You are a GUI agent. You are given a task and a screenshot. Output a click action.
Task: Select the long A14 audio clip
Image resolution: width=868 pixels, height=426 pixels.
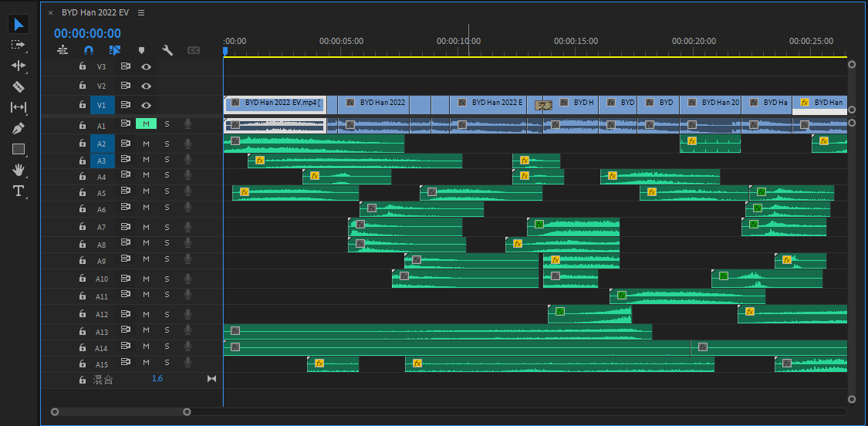click(x=457, y=348)
